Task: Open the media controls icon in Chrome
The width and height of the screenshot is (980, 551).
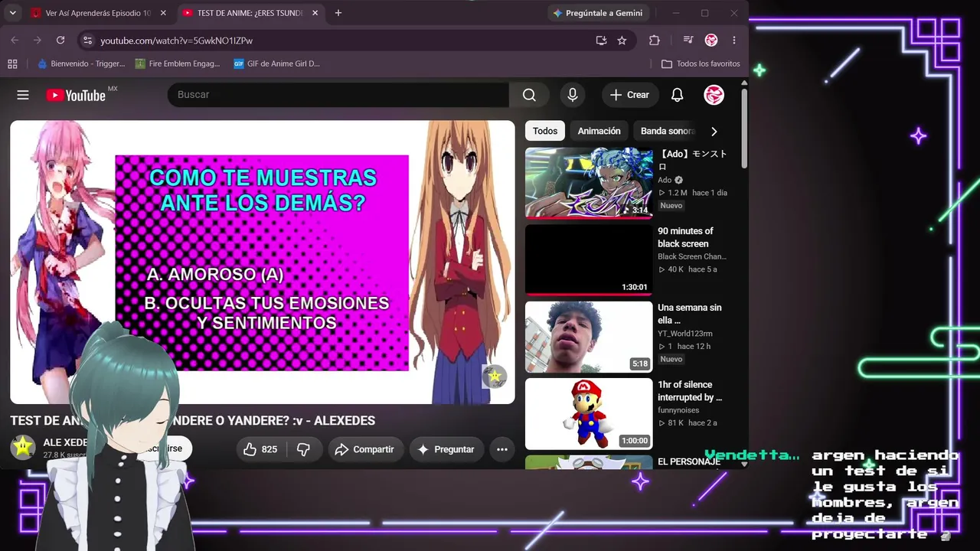Action: (x=688, y=41)
